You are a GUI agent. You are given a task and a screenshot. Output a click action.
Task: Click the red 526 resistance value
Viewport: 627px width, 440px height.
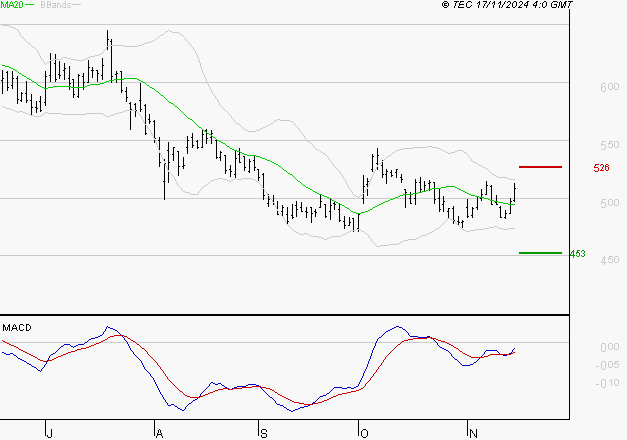(x=601, y=168)
